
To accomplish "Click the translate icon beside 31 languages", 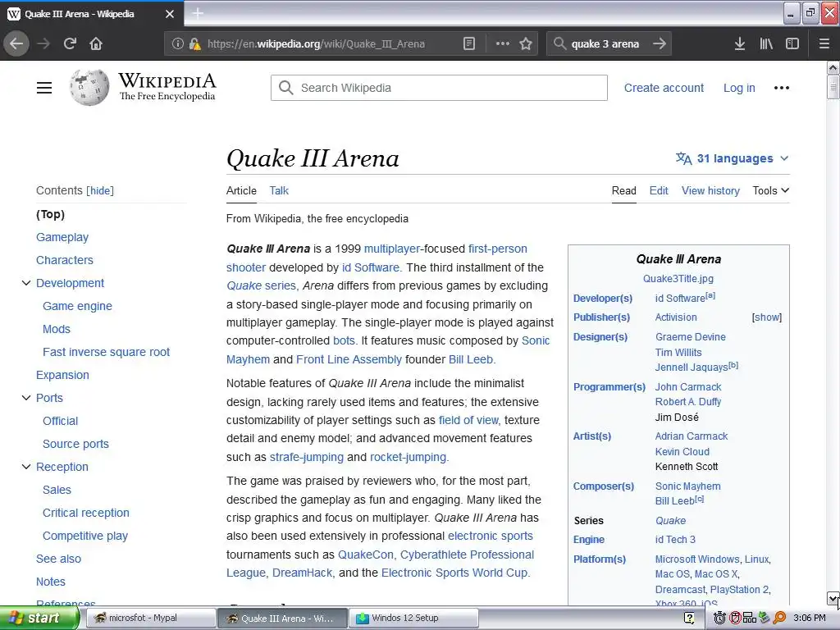I will [x=683, y=158].
